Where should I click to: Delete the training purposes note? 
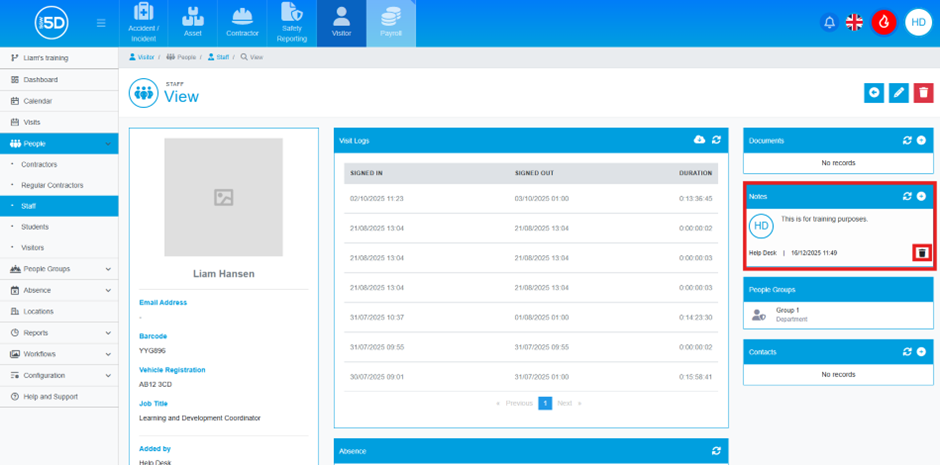(922, 253)
